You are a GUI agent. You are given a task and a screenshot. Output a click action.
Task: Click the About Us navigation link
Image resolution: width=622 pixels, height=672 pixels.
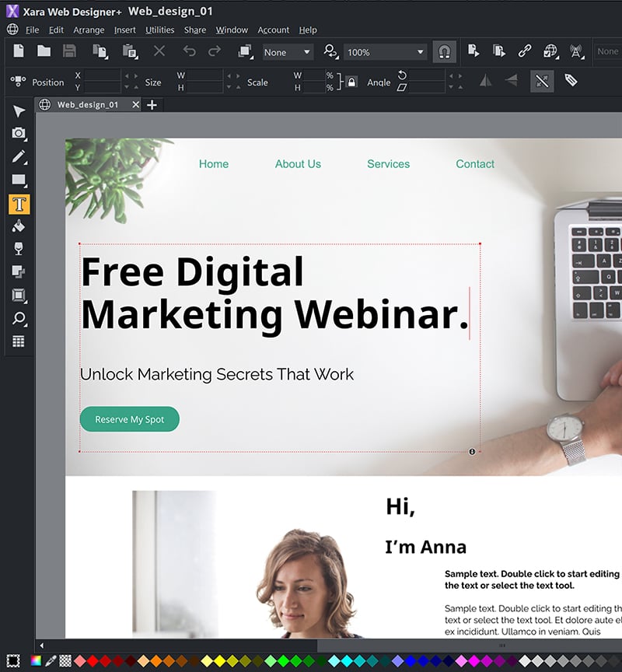point(298,164)
